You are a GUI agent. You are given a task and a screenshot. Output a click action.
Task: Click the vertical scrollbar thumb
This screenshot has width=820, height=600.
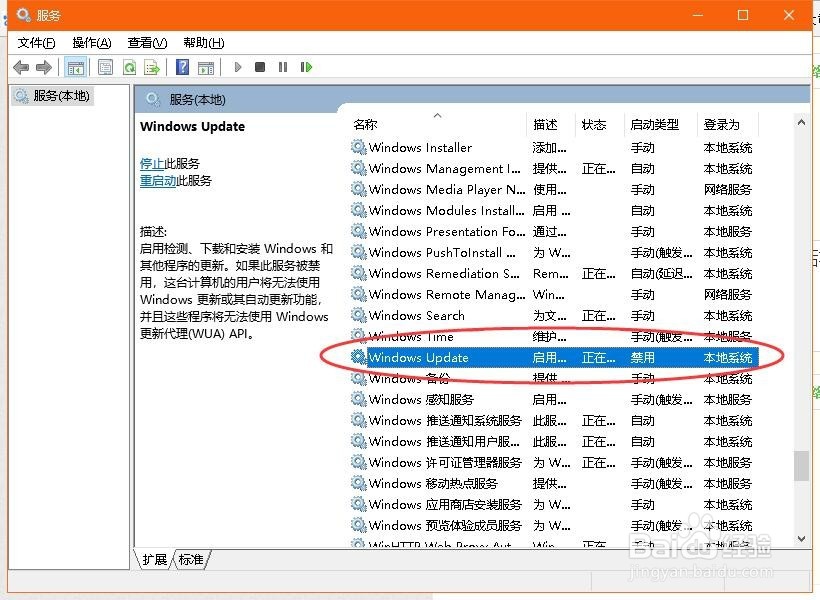tap(801, 465)
